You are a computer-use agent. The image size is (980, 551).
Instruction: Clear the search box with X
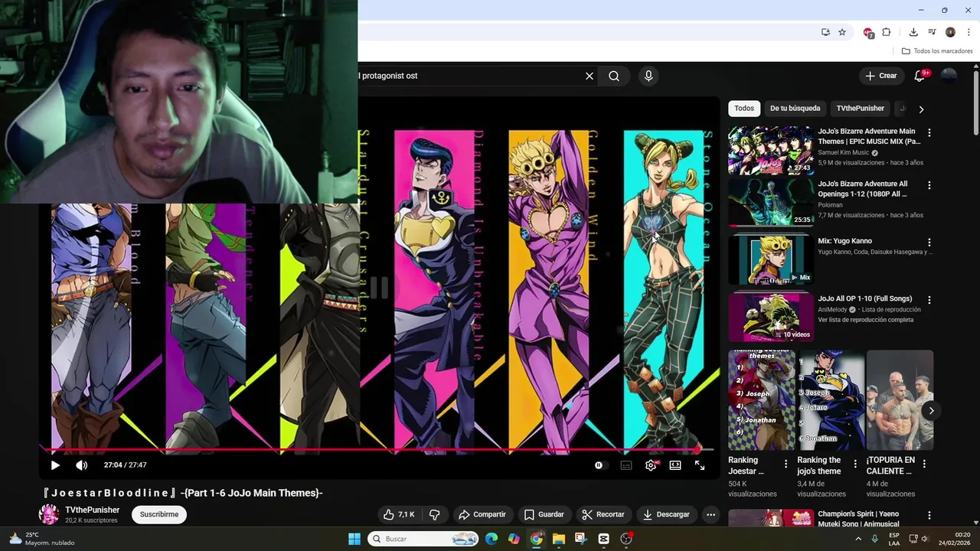[x=590, y=76]
